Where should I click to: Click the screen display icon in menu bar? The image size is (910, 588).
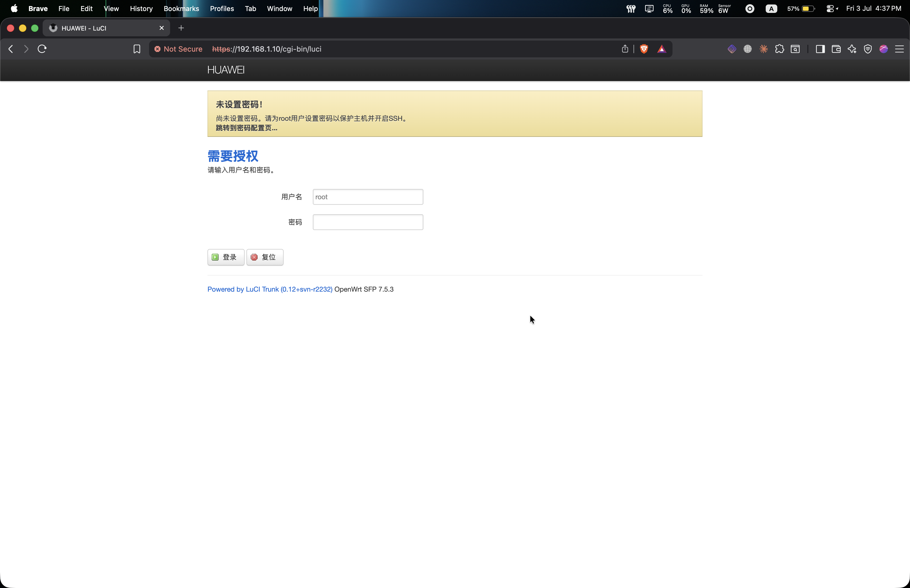coord(649,8)
